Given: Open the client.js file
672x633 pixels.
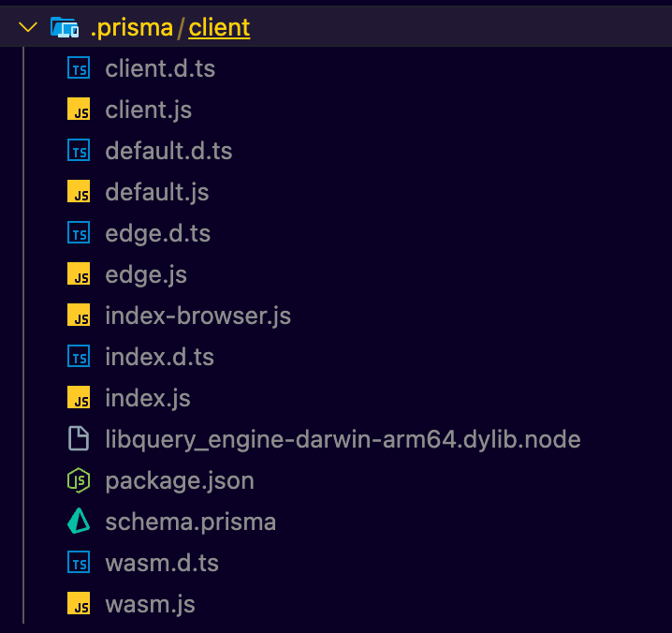Looking at the screenshot, I should coord(148,110).
